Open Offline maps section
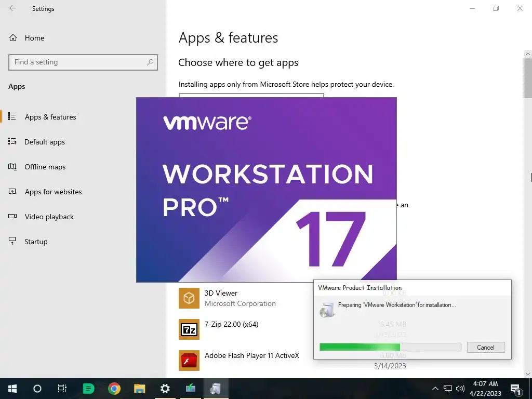Image resolution: width=532 pixels, height=399 pixels. [x=45, y=167]
